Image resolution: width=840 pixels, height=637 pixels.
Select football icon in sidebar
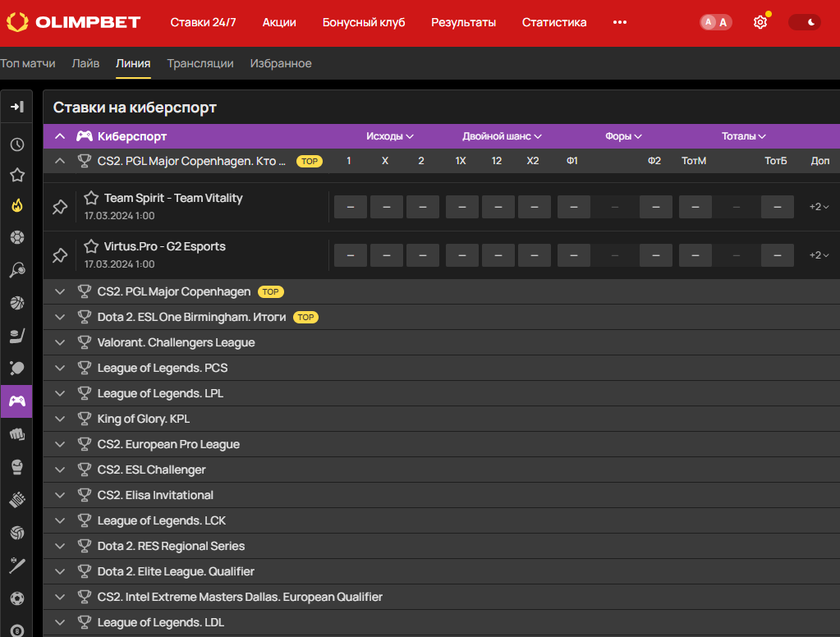pos(17,236)
